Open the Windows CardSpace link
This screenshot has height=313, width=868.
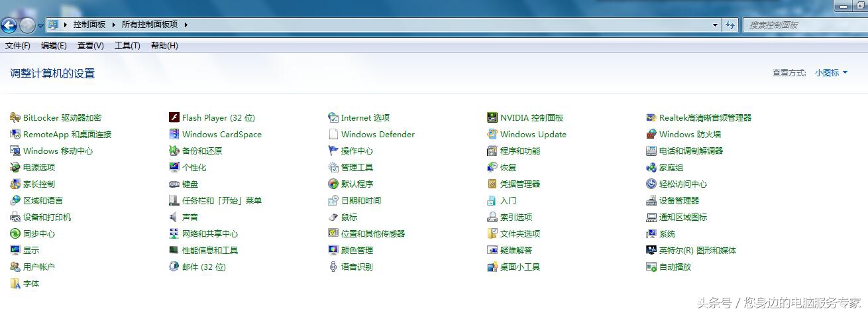point(222,134)
